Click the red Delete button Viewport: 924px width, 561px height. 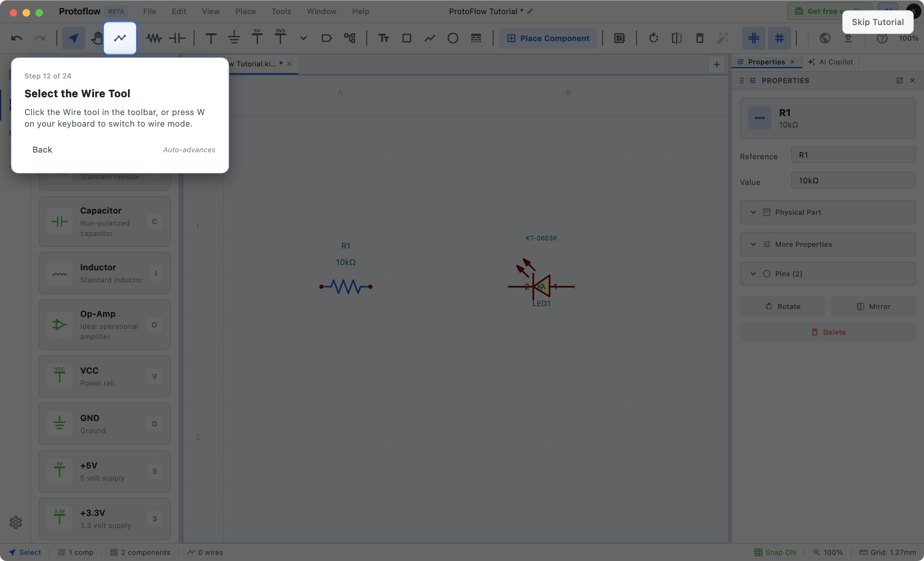tap(828, 332)
